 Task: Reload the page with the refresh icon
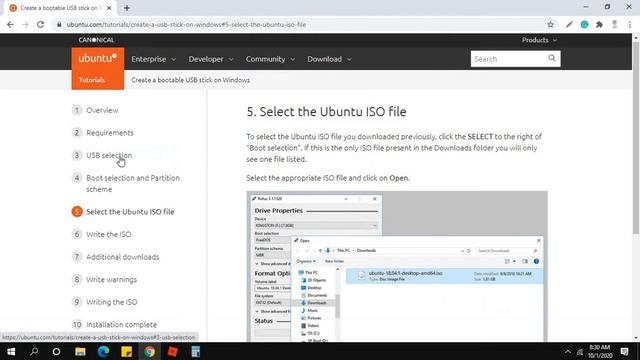click(40, 24)
